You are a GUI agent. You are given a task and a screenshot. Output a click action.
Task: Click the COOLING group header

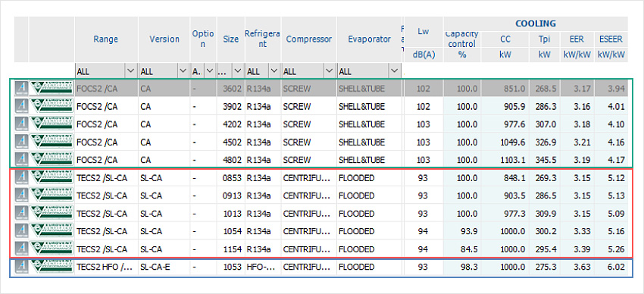pos(536,23)
